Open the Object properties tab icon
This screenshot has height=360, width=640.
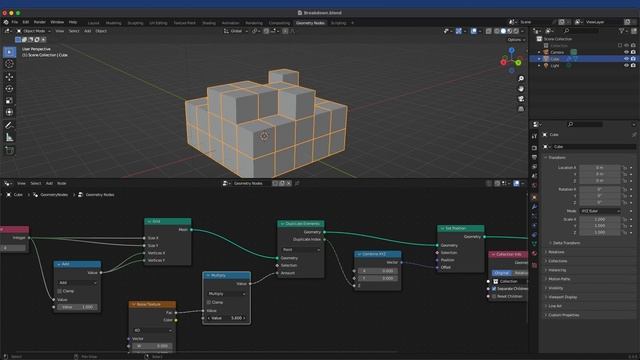click(534, 197)
